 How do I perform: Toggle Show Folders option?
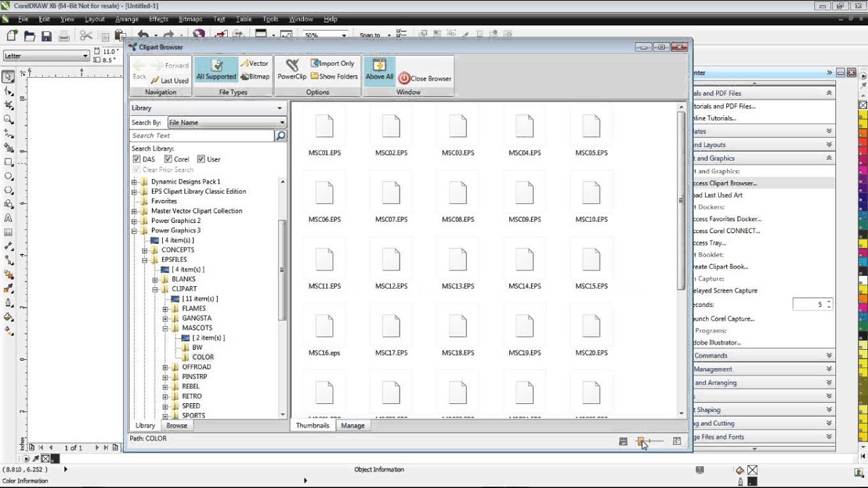pos(334,77)
